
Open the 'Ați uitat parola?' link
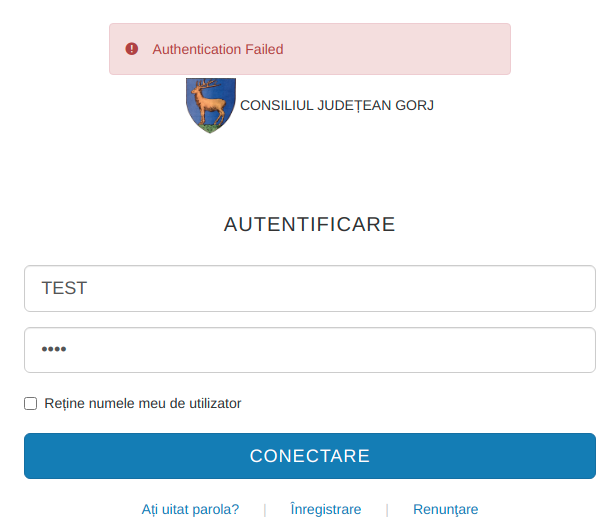coord(190,509)
